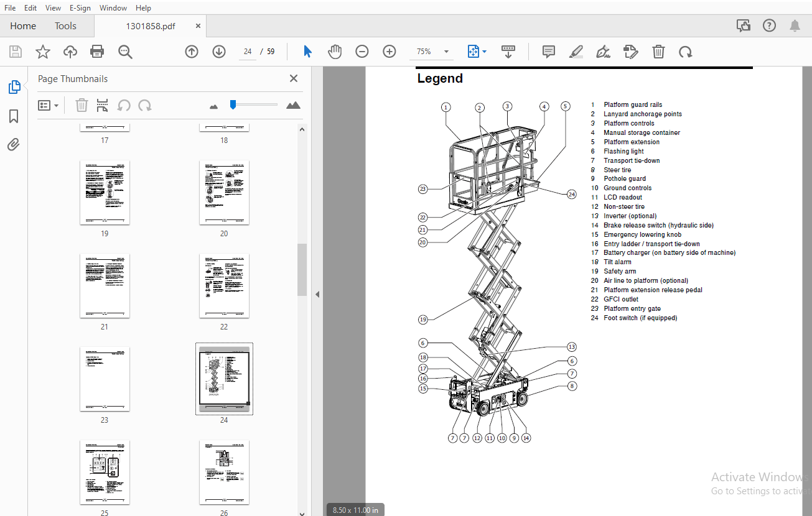Screen dimensions: 812x516
Task: Switch to Home tab
Action: coord(23,26)
